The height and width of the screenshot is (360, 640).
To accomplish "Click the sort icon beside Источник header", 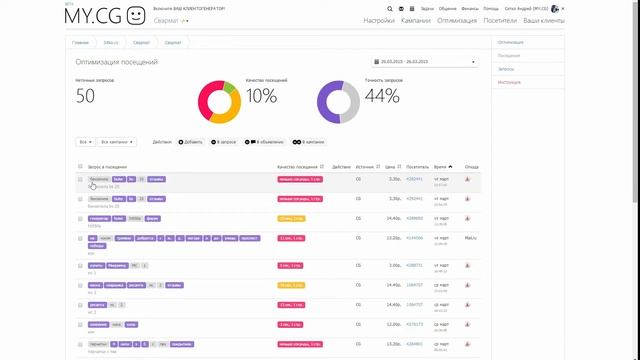I will pos(378,167).
